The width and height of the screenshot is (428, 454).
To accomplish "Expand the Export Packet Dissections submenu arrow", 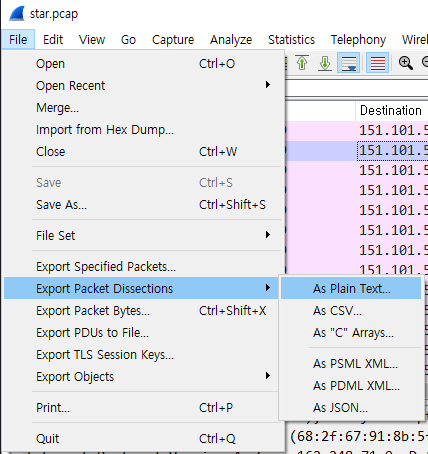I will (268, 288).
